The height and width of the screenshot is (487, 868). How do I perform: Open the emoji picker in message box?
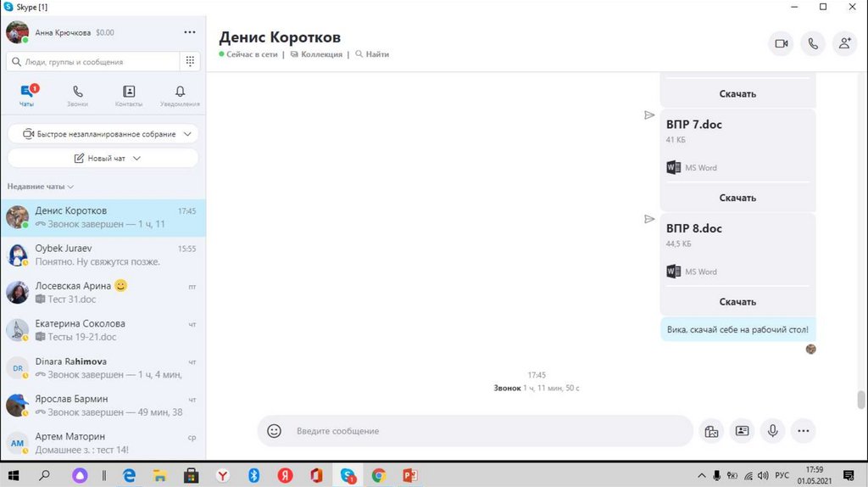274,431
